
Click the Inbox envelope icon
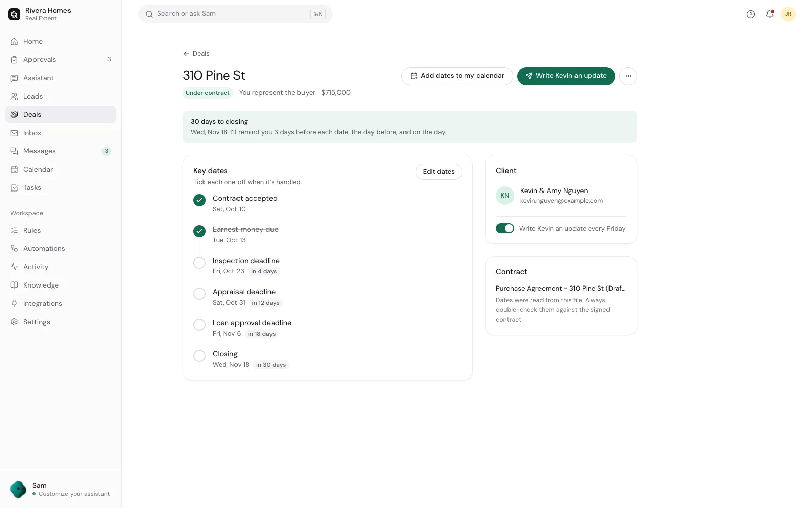14,133
